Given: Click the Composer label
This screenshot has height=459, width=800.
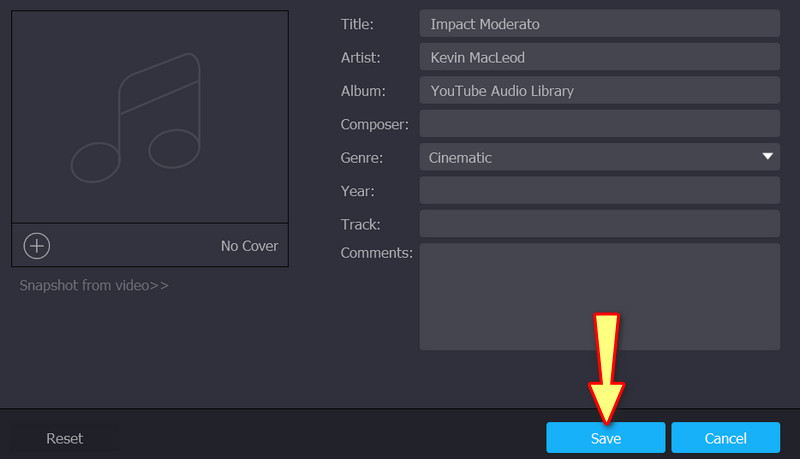Looking at the screenshot, I should pyautogui.click(x=374, y=124).
